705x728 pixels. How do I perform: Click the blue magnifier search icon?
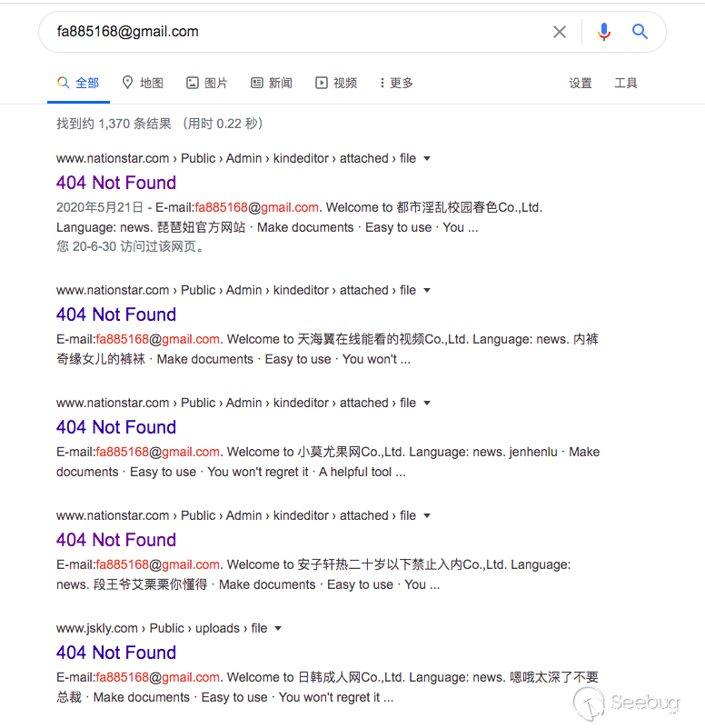pos(640,32)
